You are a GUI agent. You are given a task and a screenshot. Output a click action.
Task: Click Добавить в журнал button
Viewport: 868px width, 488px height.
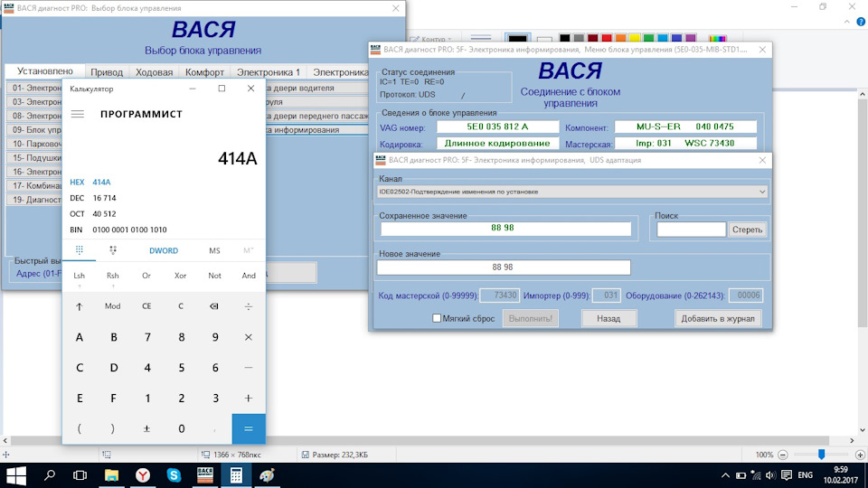717,318
